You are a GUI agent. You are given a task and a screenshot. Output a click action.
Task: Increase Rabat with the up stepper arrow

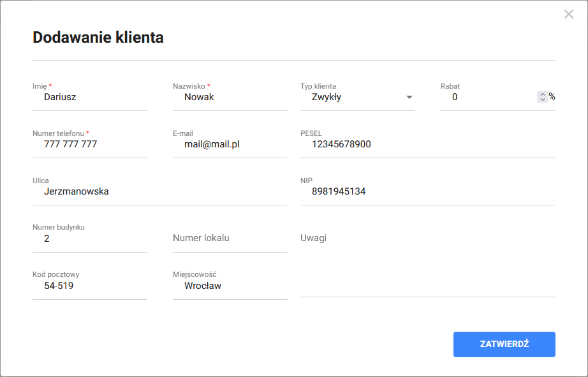[x=543, y=94]
